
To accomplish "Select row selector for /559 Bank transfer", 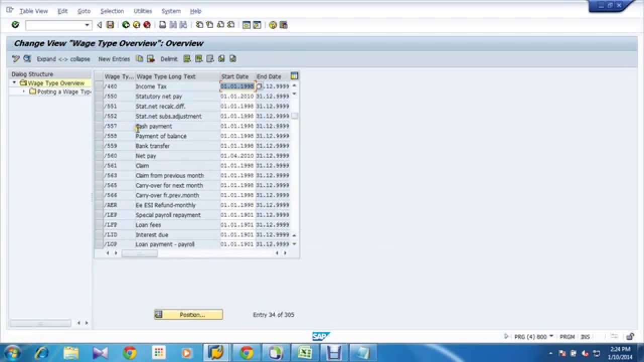I will click(x=99, y=146).
